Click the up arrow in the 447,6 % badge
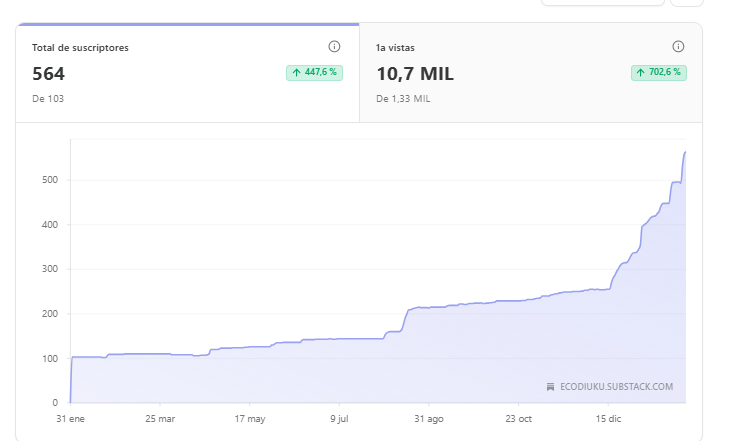 click(x=297, y=73)
